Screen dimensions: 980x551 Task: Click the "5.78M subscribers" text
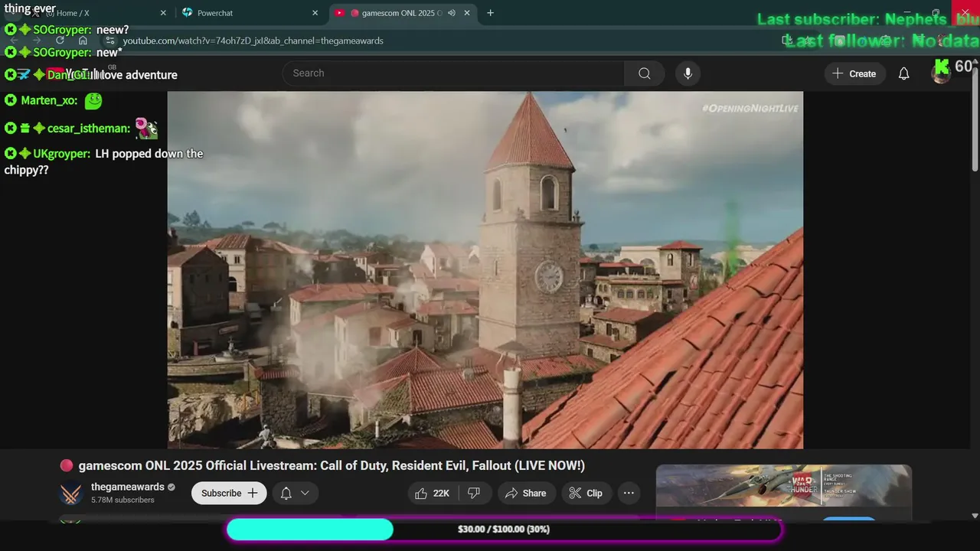coord(122,500)
